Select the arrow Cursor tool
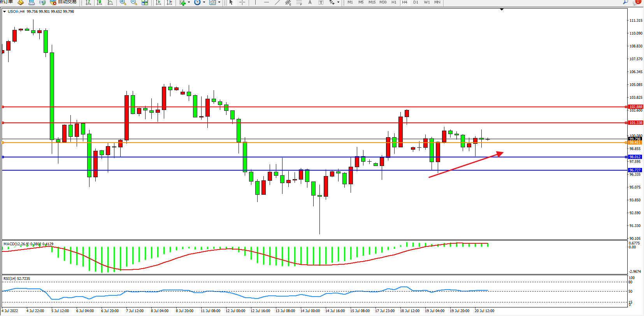 tap(231, 2)
